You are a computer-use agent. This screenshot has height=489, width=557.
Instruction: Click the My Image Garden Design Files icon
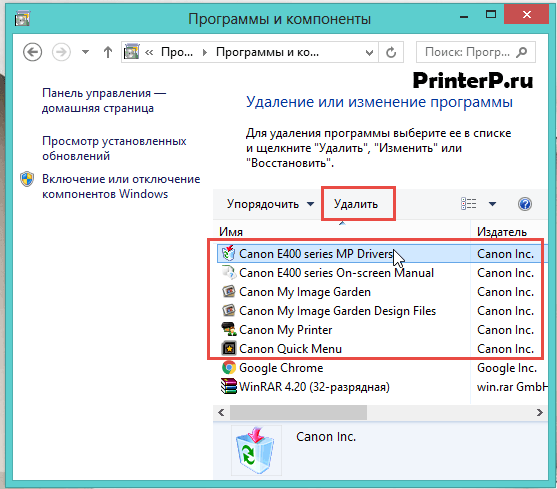point(228,311)
